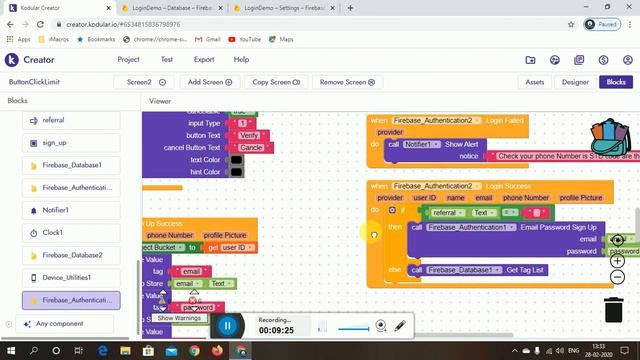Click the recorder webcam icon

pyautogui.click(x=380, y=325)
